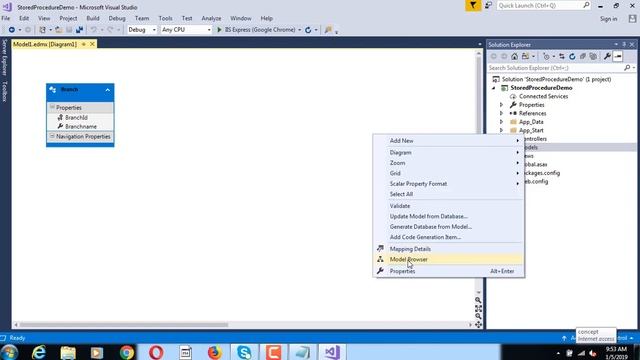The height and width of the screenshot is (360, 640).
Task: Open Firefox from the Windows taskbar
Action: tap(215, 352)
